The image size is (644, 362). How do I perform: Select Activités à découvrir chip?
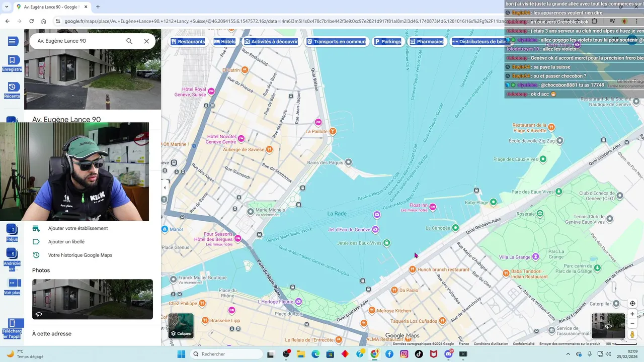(271, 42)
